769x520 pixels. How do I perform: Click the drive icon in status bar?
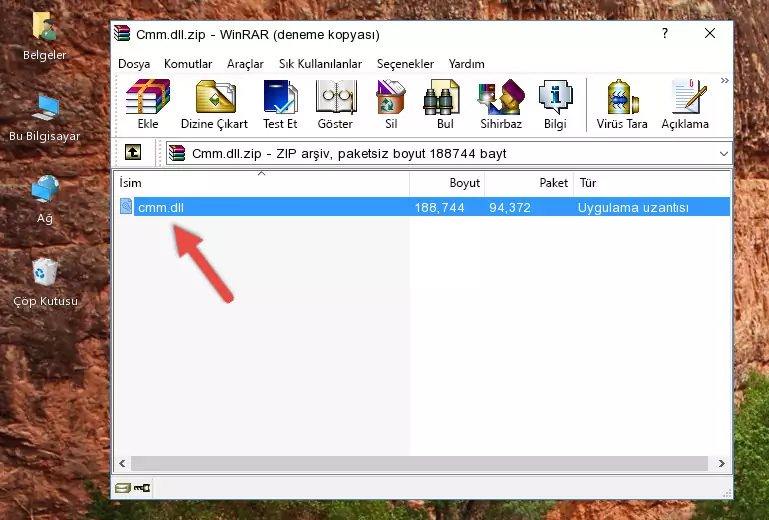coord(122,488)
